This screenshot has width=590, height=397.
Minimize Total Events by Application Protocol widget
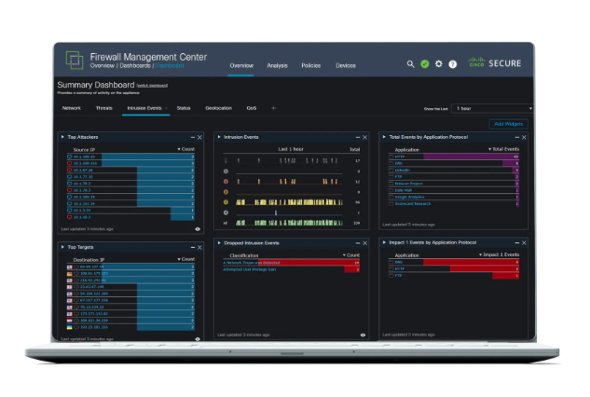[x=517, y=137]
